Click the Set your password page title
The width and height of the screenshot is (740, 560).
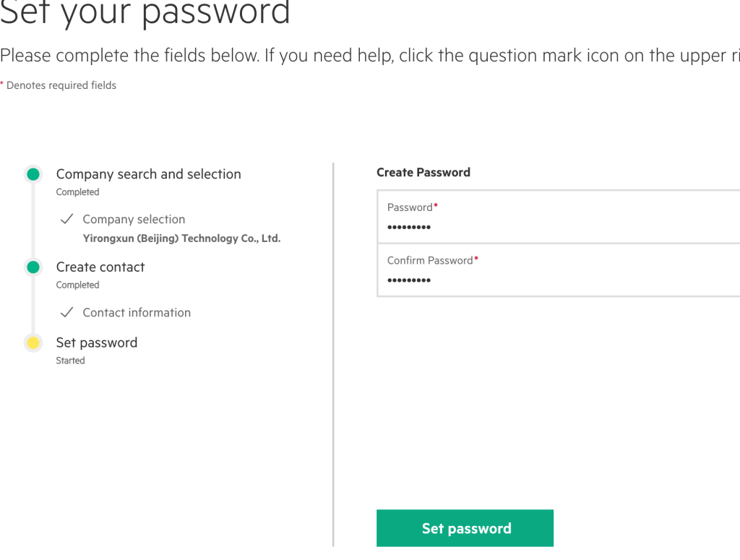coord(145,13)
